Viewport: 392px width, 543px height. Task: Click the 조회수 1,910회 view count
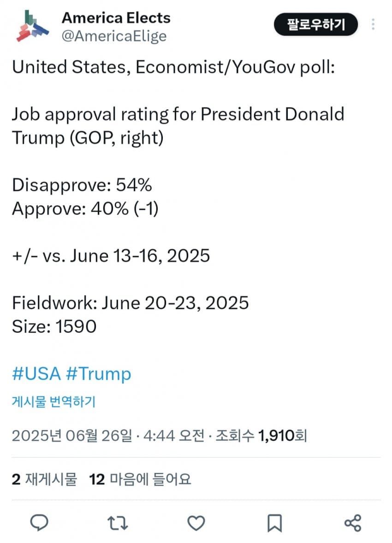click(x=261, y=436)
